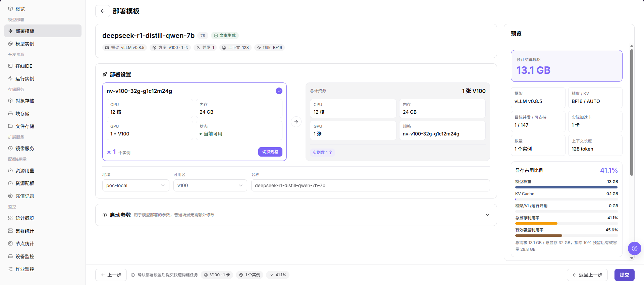This screenshot has height=285, width=644.
Task: Click the 实例数 1 个 tag
Action: (322, 152)
